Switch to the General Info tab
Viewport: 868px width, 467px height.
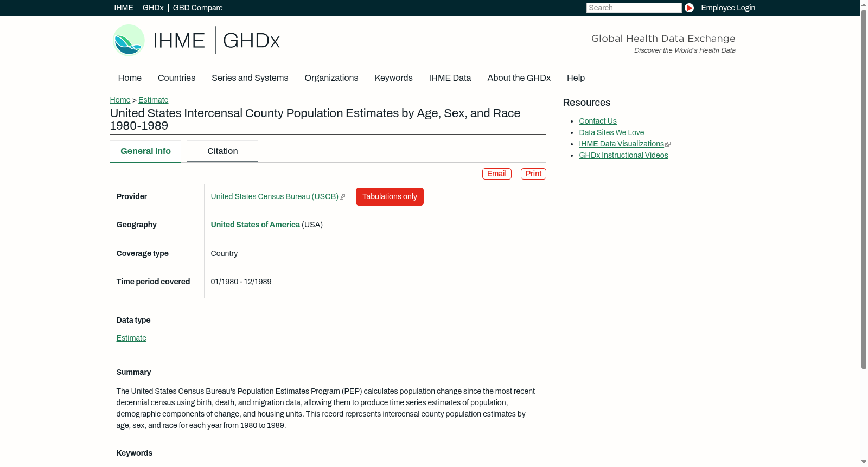145,151
